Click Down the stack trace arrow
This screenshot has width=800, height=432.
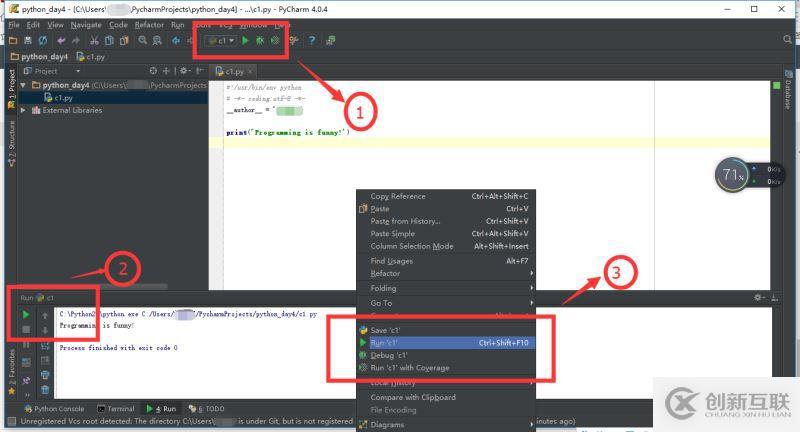point(45,331)
